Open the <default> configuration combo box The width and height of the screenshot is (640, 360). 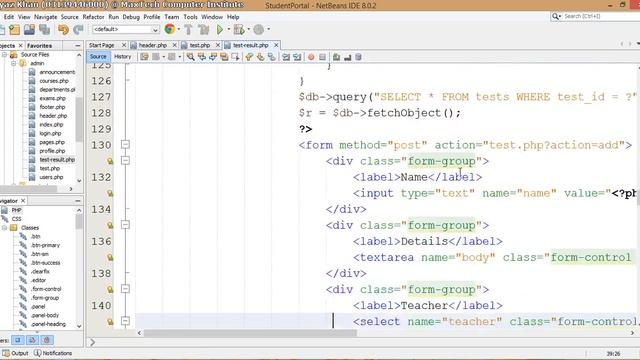coord(125,29)
